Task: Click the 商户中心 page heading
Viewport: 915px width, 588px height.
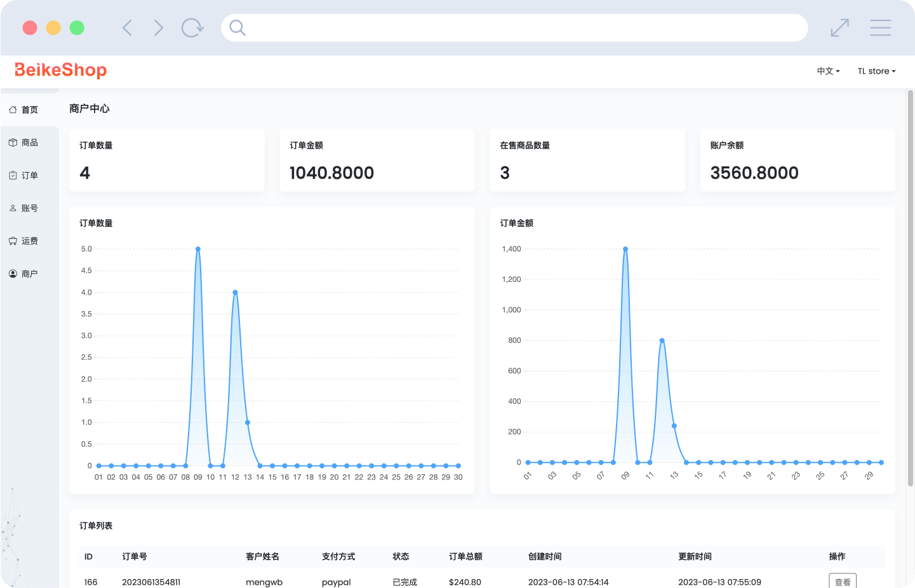Action: coord(90,109)
